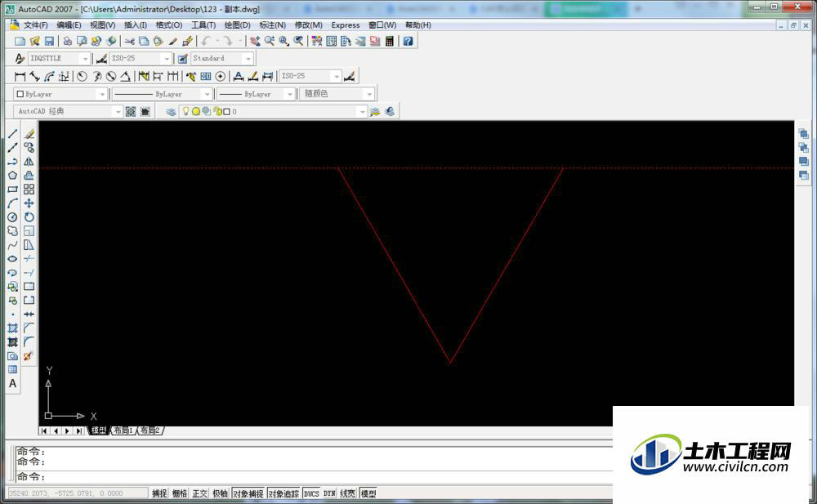
Task: Select the Rotate modify tool
Action: [29, 217]
